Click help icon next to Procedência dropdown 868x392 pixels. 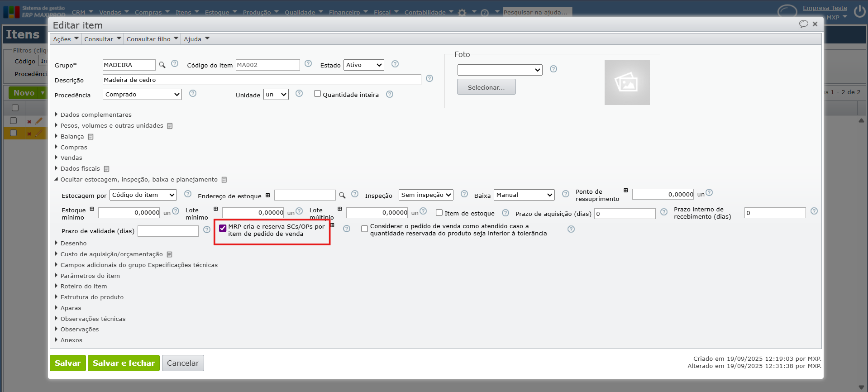[x=193, y=94]
